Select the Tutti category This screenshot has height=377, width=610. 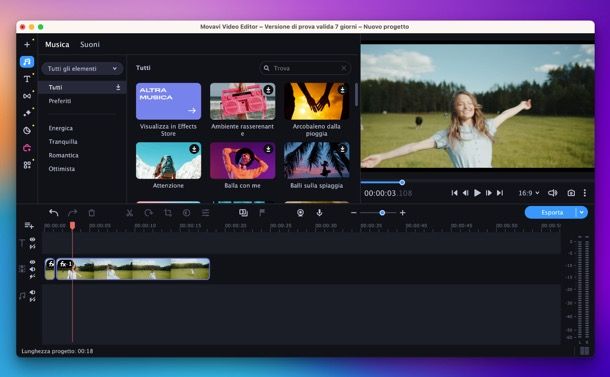pos(82,87)
